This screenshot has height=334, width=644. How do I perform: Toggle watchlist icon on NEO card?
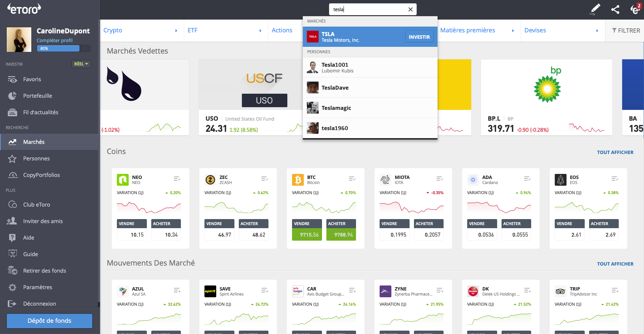[177, 179]
